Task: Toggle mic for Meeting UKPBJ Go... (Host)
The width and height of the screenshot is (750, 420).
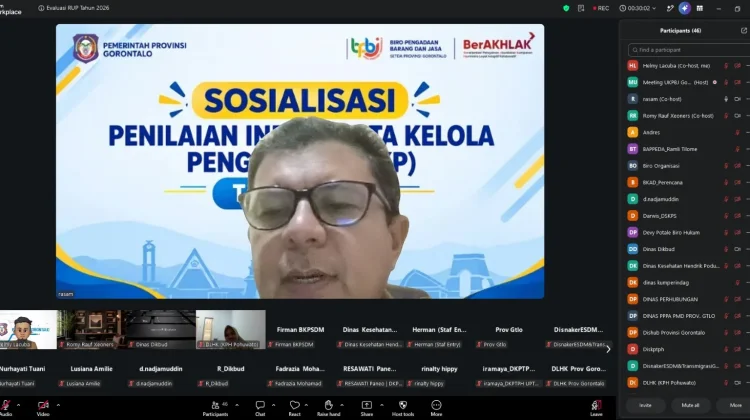Action: click(x=726, y=82)
